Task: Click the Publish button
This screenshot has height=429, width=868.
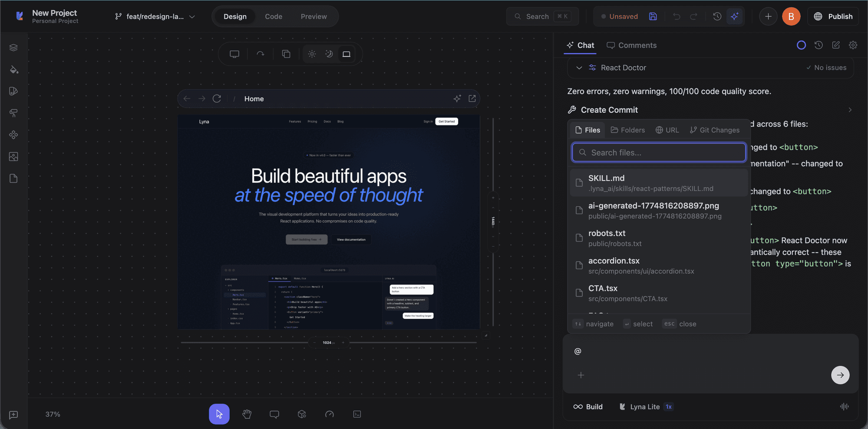Action: (833, 16)
